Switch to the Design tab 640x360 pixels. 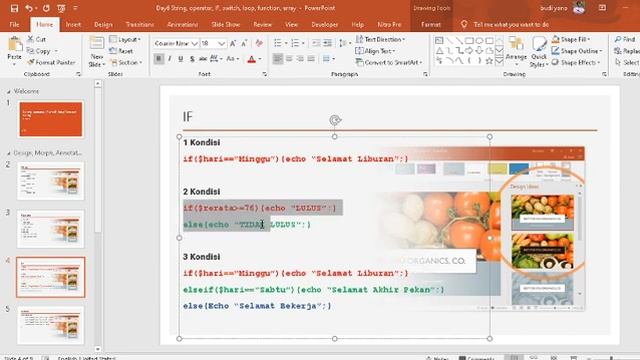pyautogui.click(x=103, y=24)
